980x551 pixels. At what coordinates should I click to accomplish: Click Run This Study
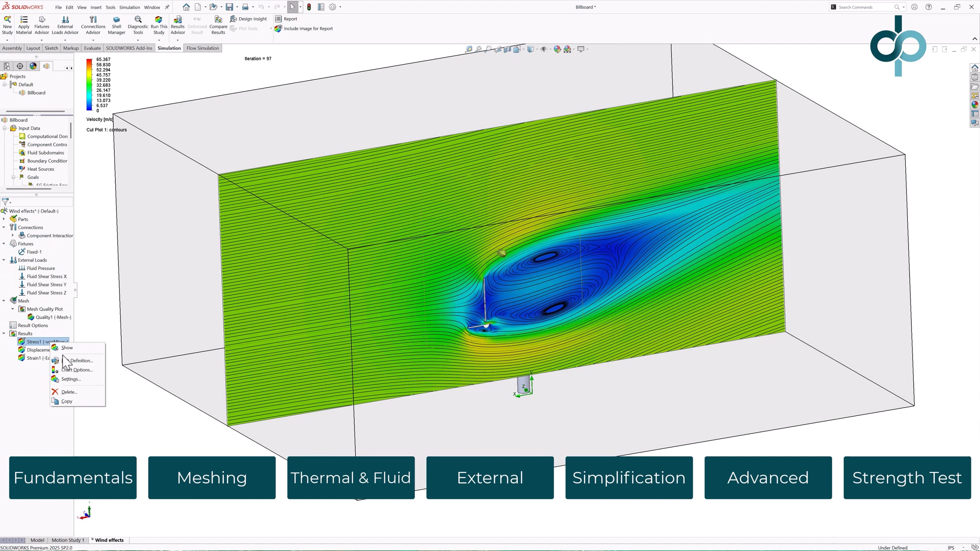coord(159,25)
